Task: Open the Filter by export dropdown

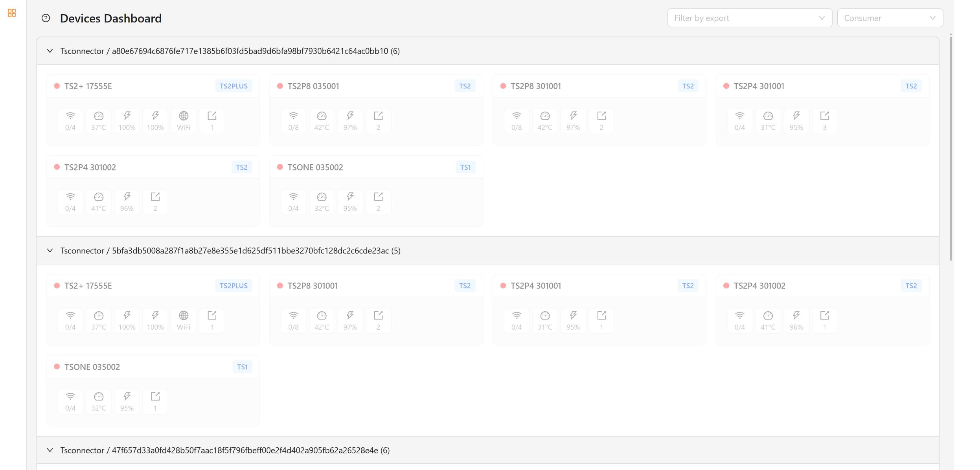Action: (x=750, y=18)
